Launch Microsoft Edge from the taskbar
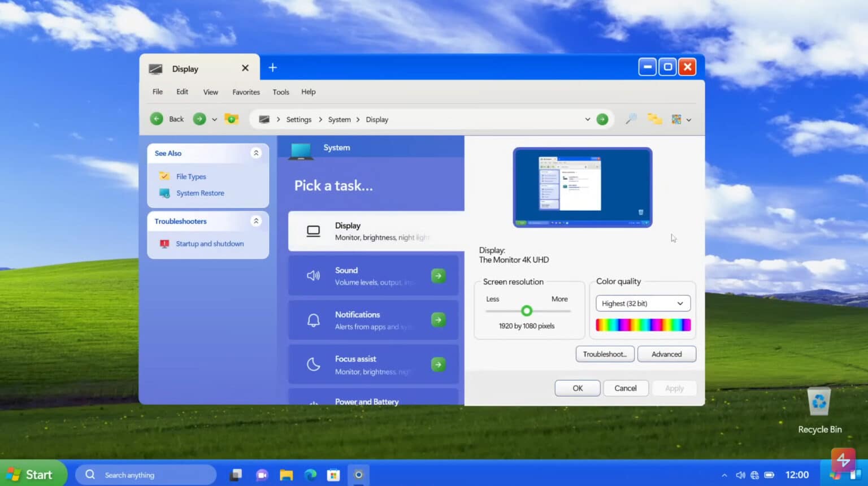The image size is (868, 486). 310,475
